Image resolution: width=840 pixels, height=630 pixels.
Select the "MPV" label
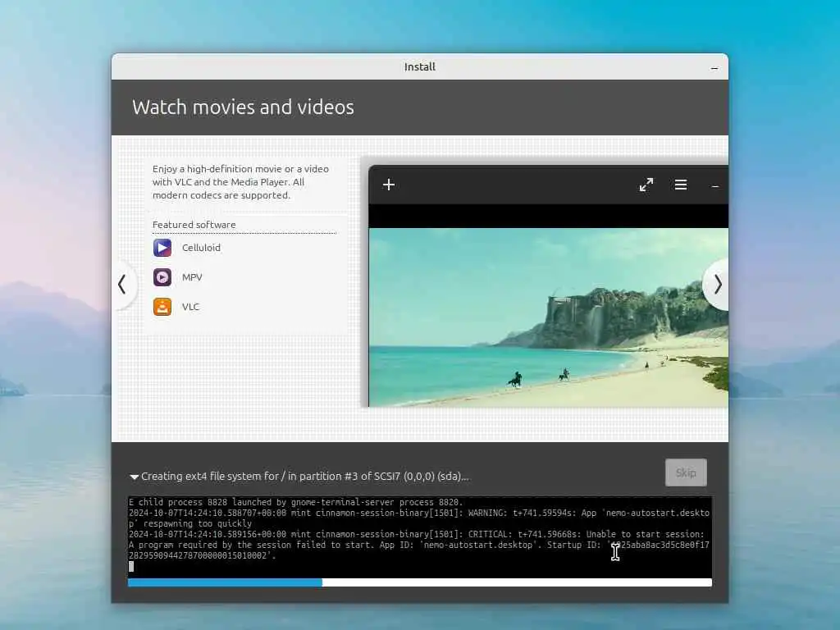coord(192,277)
